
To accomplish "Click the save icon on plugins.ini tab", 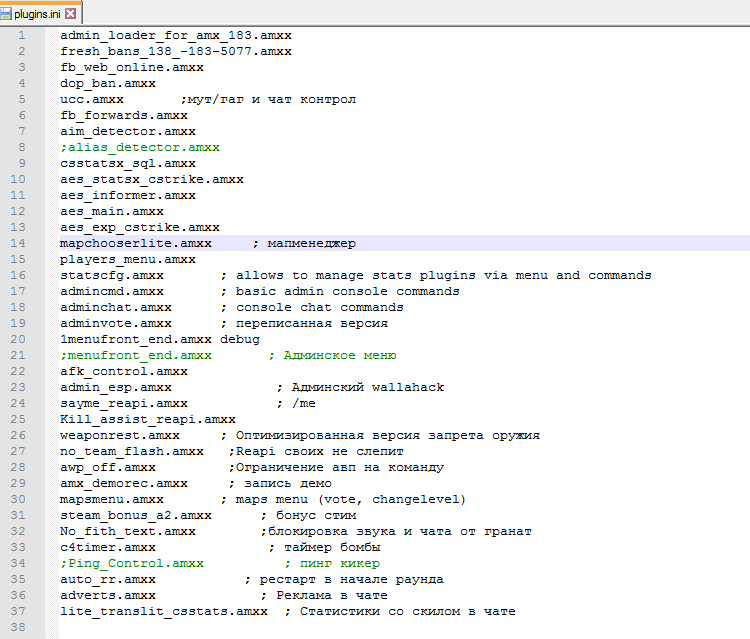I will coord(6,13).
